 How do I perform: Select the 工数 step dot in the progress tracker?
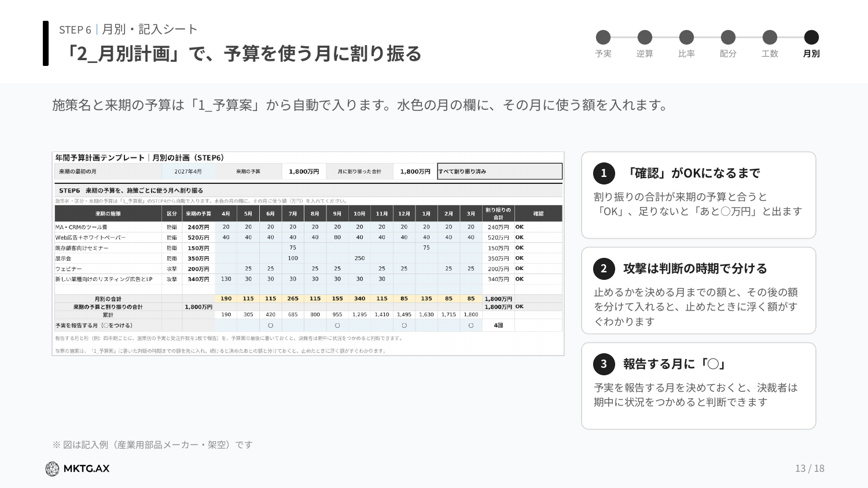770,38
